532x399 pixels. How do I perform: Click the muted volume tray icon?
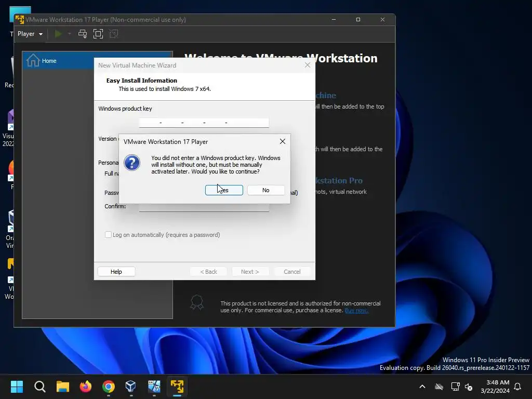click(469, 387)
